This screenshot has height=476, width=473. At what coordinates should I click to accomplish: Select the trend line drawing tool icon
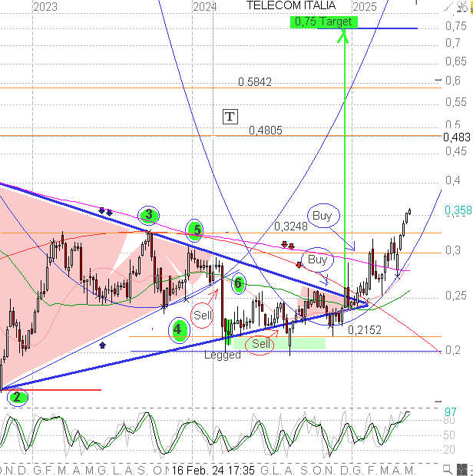tap(449, 6)
